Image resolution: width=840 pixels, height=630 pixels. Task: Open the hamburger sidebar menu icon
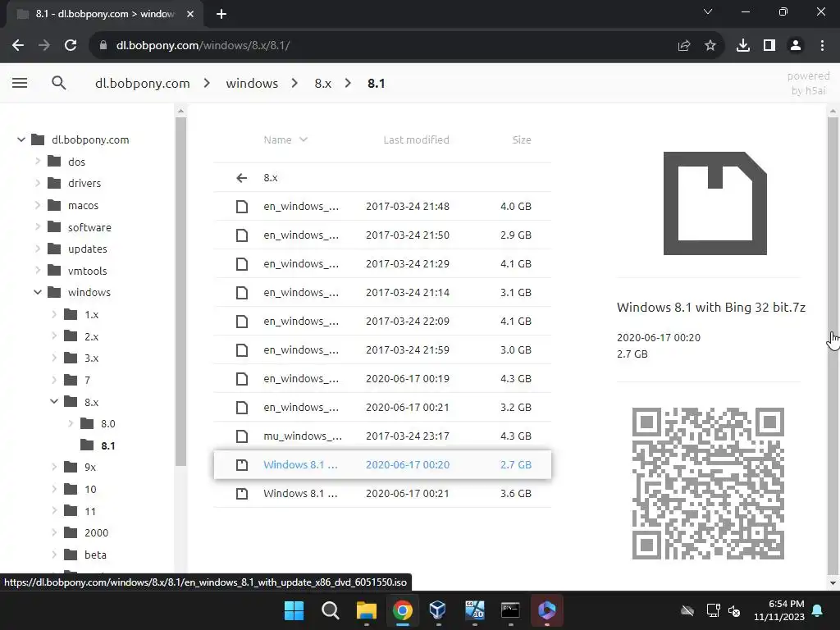(x=20, y=83)
